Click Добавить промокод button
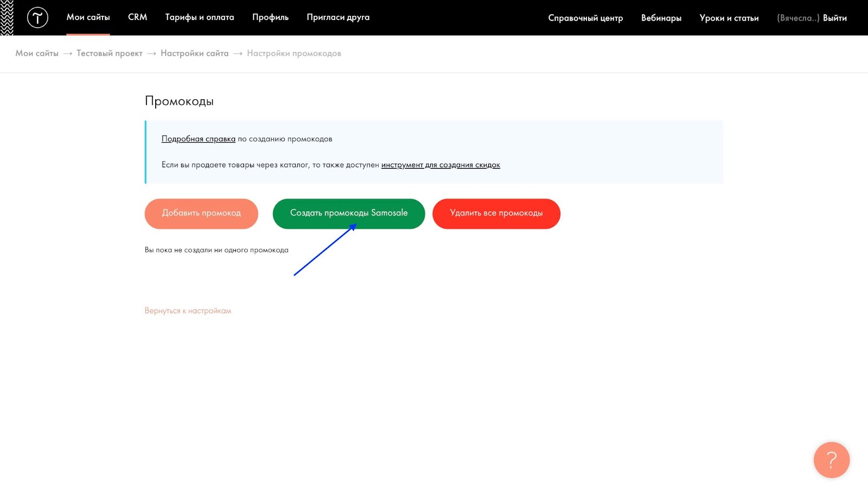The height and width of the screenshot is (496, 868). 201,213
